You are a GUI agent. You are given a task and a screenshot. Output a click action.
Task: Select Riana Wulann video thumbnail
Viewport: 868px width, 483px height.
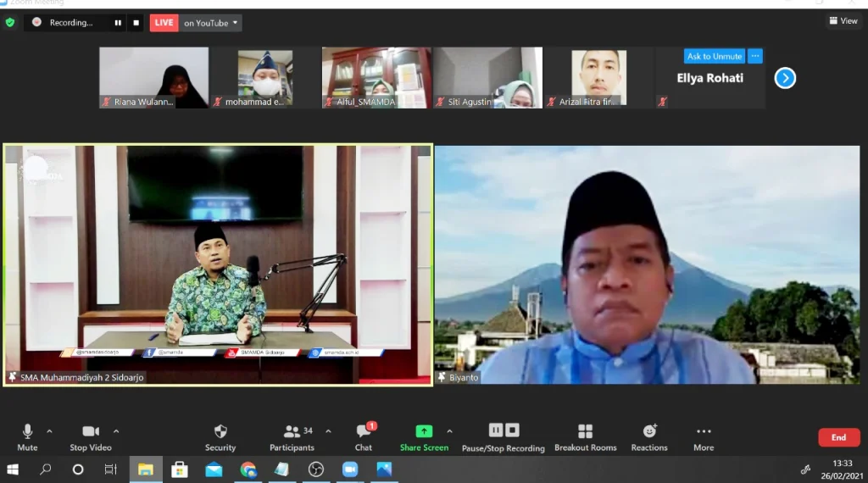[x=154, y=77]
